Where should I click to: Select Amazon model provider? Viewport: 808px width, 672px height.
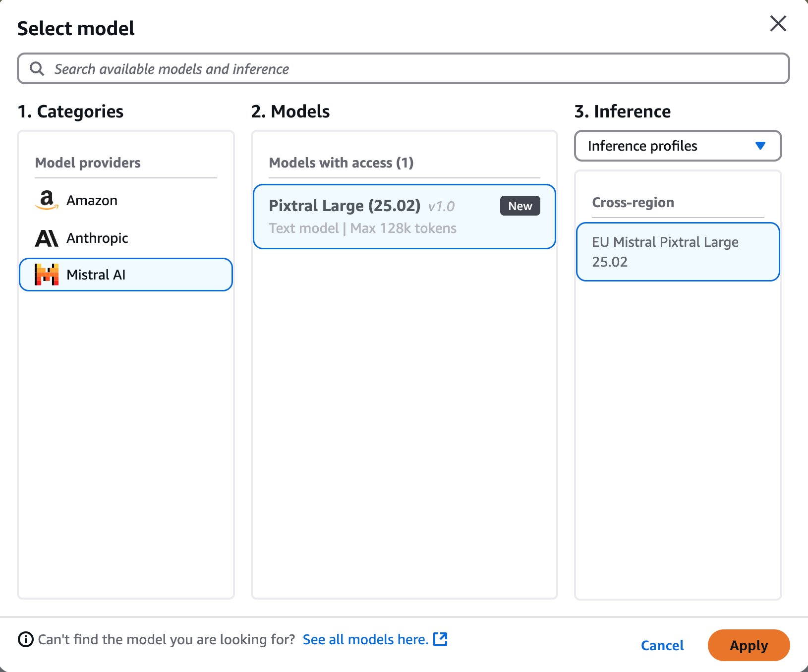coord(92,200)
